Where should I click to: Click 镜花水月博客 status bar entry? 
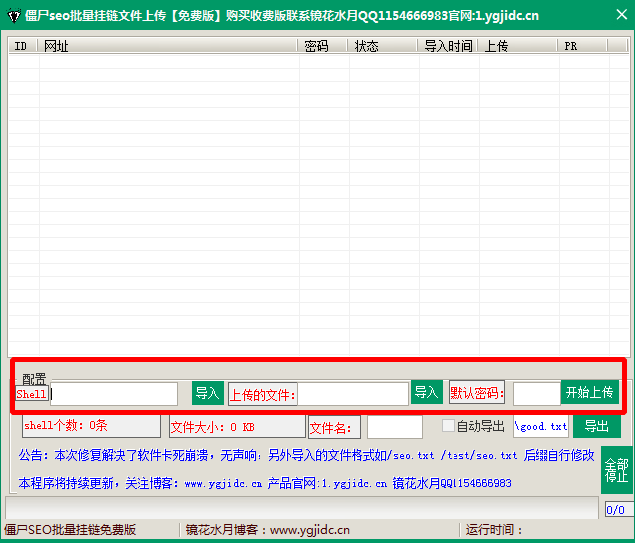(x=268, y=530)
